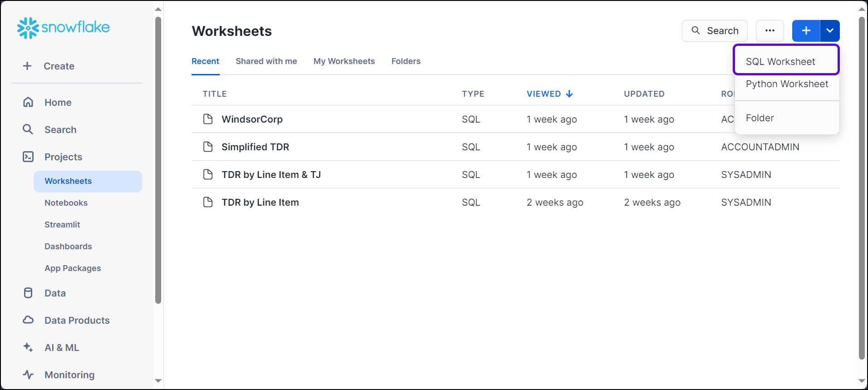Click the Snowflake logo
Viewport: 868px width, 390px height.
pos(63,28)
